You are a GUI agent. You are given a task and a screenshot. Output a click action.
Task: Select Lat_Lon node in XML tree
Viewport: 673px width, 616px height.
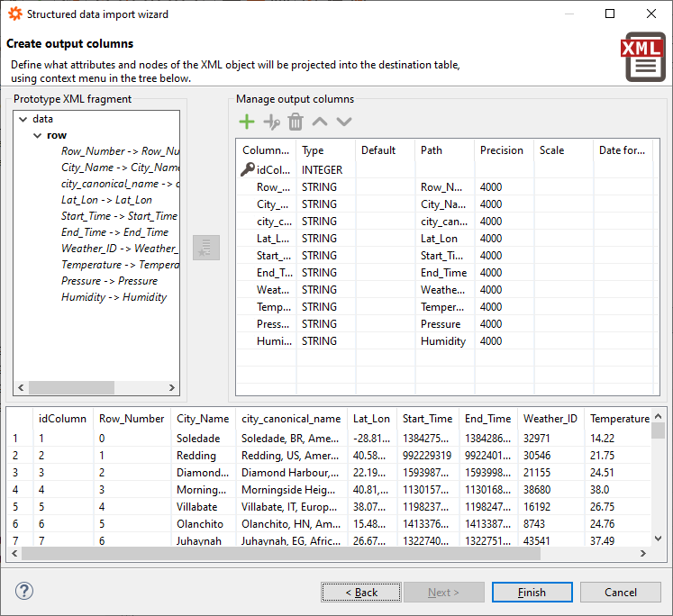[106, 200]
